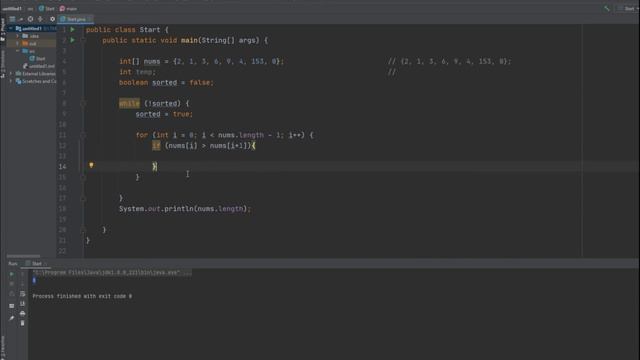Fold the main method block in gutter
Image resolution: width=640 pixels, height=360 pixels.
[83, 40]
